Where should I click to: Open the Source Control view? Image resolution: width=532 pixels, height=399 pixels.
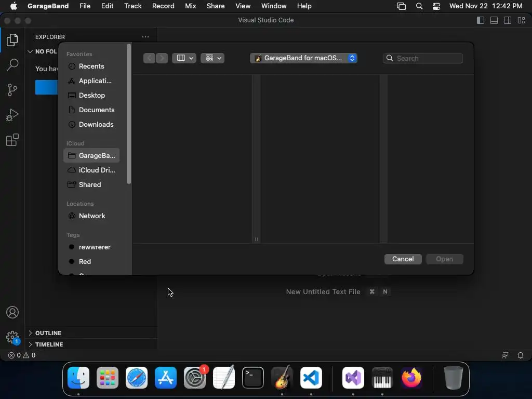[x=12, y=90]
